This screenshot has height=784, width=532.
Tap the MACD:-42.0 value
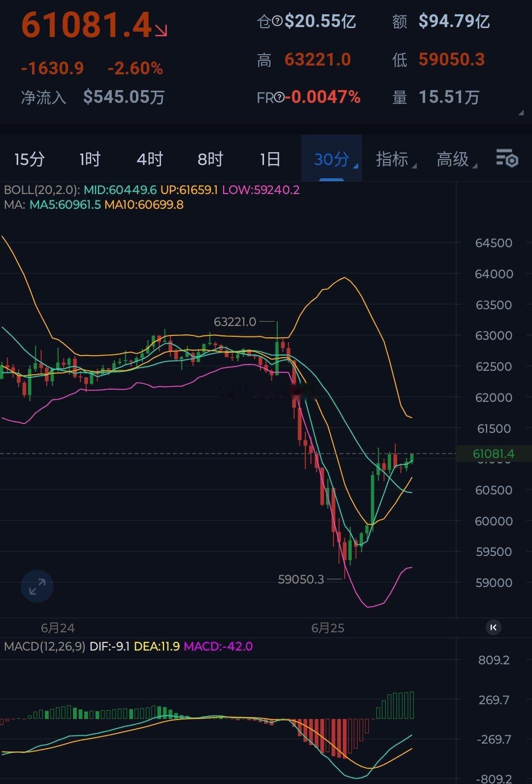tap(218, 646)
